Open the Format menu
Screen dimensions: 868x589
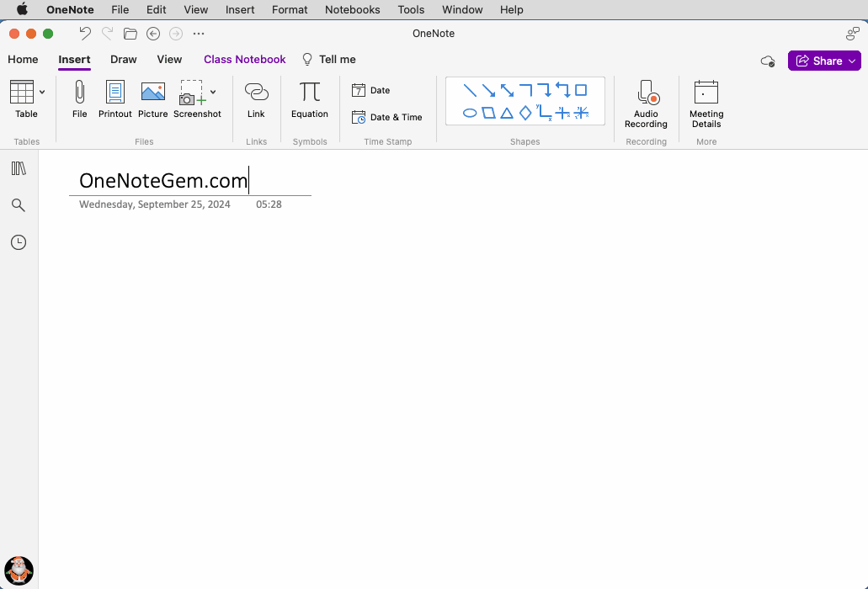(290, 9)
